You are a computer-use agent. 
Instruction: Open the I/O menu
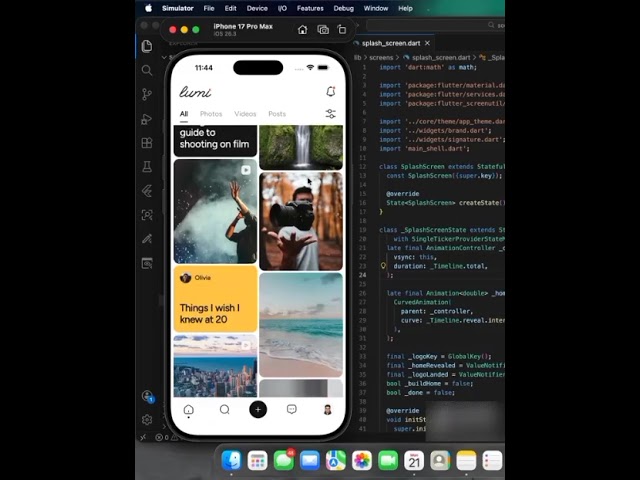tap(282, 8)
